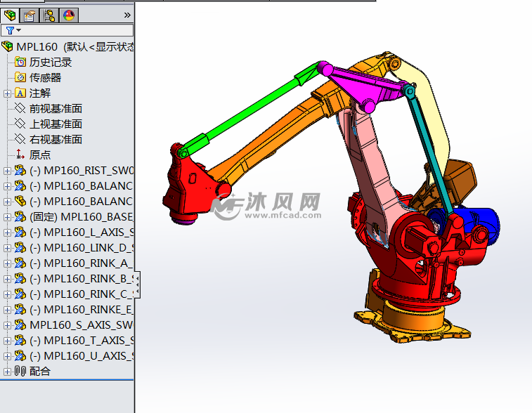Expand more panel tabs with double chevron

tap(127, 15)
